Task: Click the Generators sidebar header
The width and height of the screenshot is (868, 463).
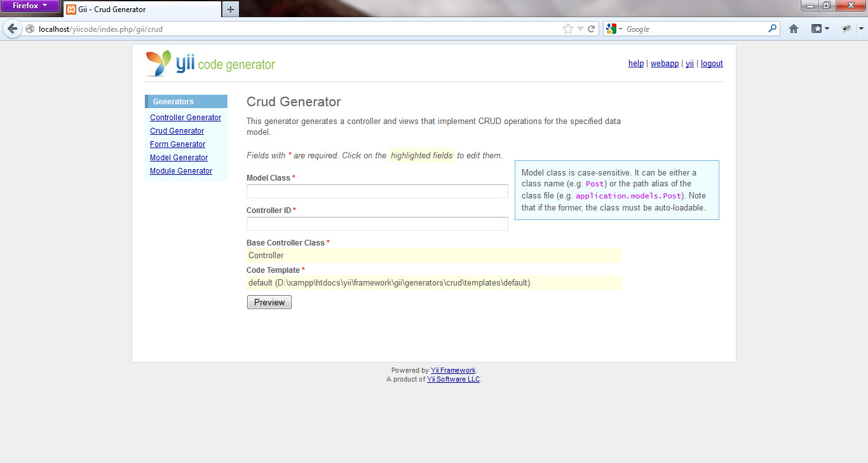Action: pyautogui.click(x=186, y=102)
